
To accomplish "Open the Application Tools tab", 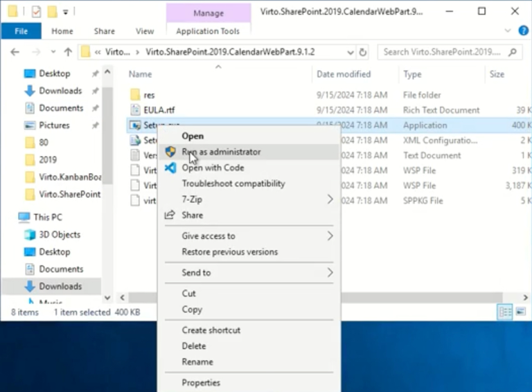I will click(208, 31).
